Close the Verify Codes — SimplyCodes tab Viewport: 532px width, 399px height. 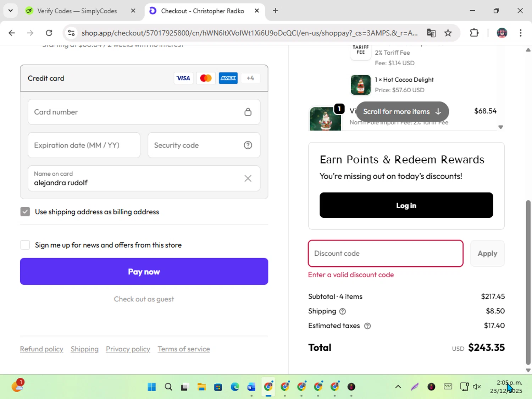pyautogui.click(x=133, y=11)
